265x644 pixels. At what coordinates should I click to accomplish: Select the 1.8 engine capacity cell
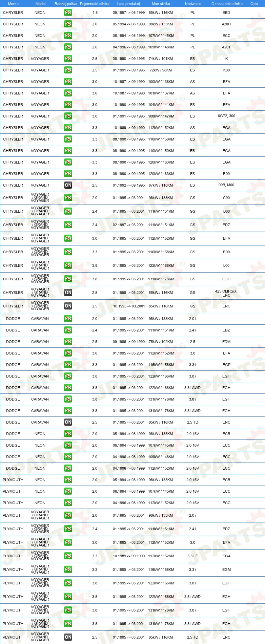click(95, 13)
